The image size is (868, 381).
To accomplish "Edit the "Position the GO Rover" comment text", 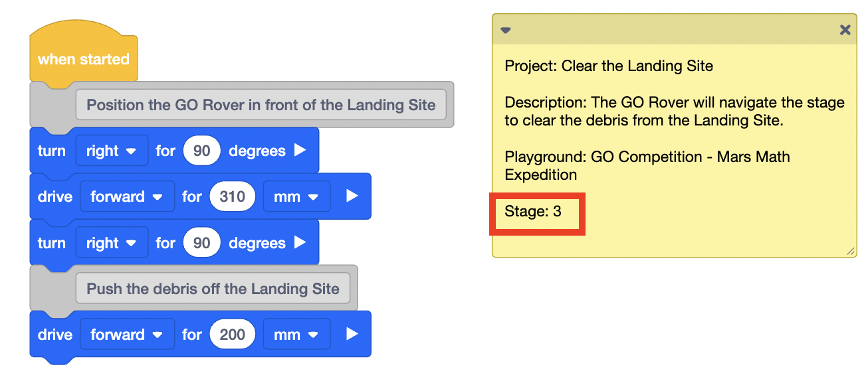I will (x=261, y=105).
